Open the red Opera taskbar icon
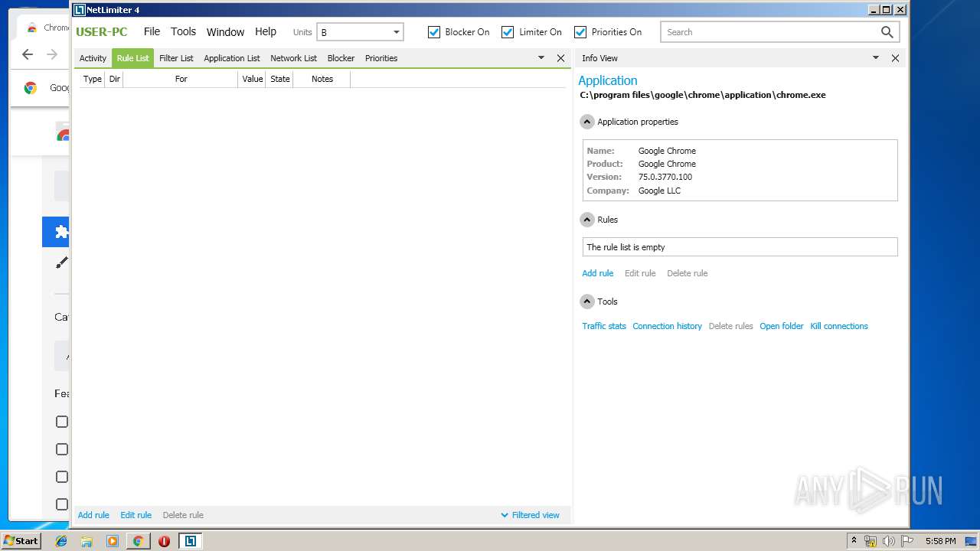Screen dimensions: 980x551 click(164, 541)
